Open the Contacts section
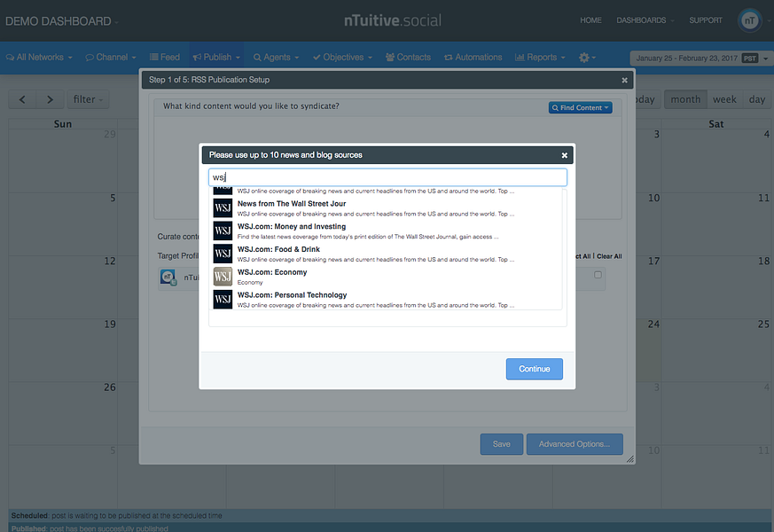774x532 pixels. [x=408, y=55]
